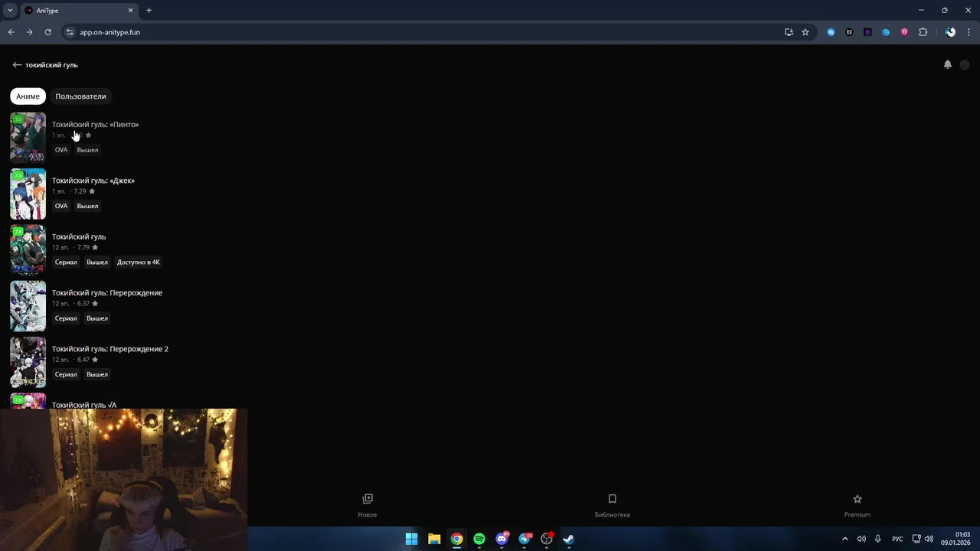
Task: Click the pink shield extension icon
Action: [x=904, y=32]
